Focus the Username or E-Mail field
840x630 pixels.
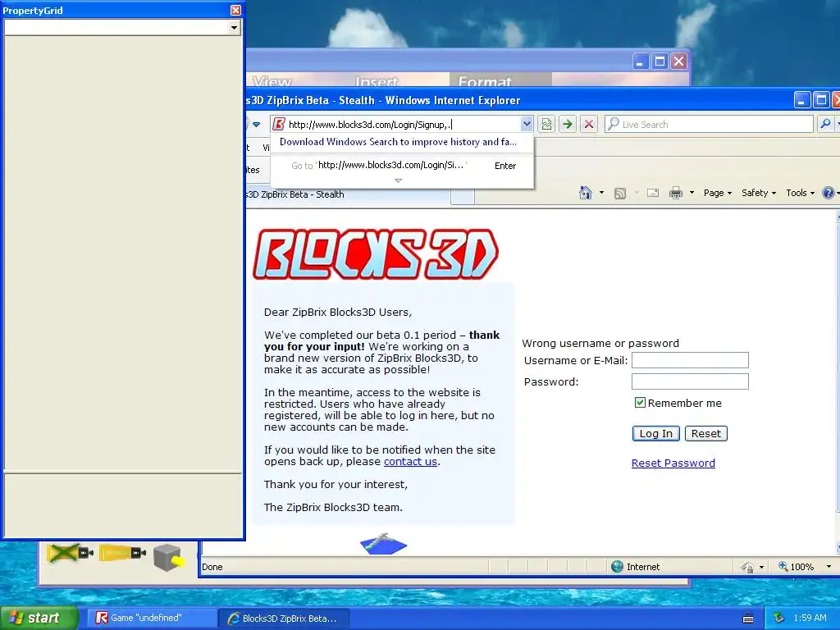(x=690, y=360)
